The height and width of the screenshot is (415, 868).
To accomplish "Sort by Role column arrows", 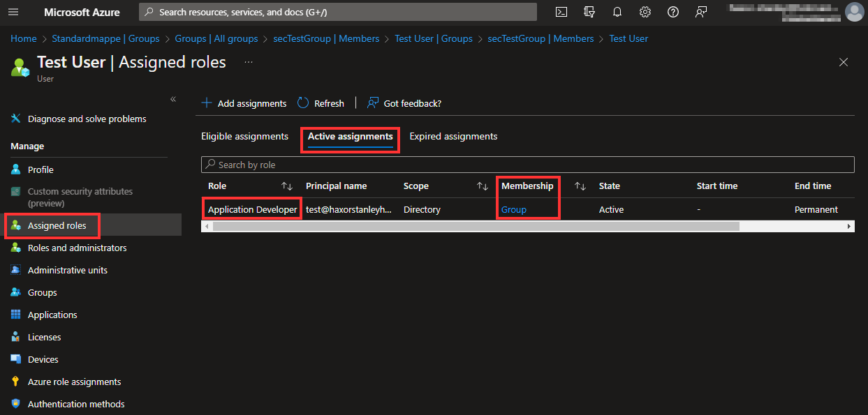I will [287, 186].
